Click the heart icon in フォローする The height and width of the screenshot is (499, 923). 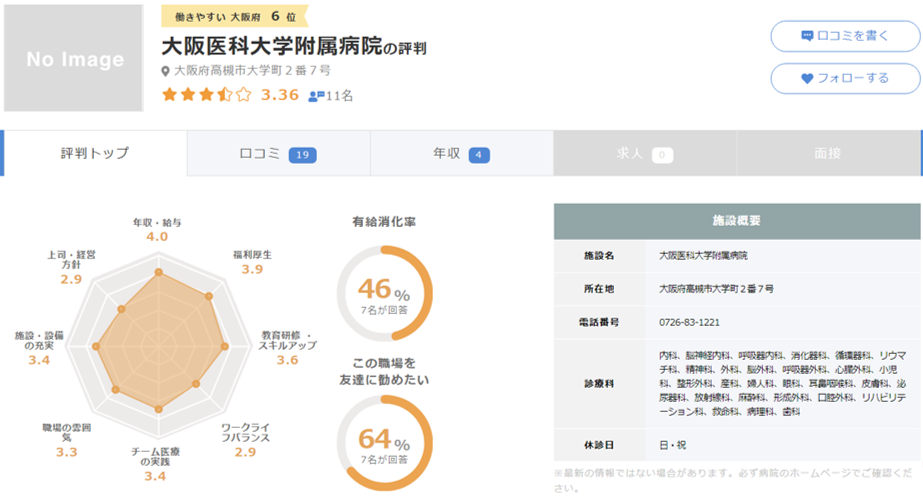tap(807, 78)
